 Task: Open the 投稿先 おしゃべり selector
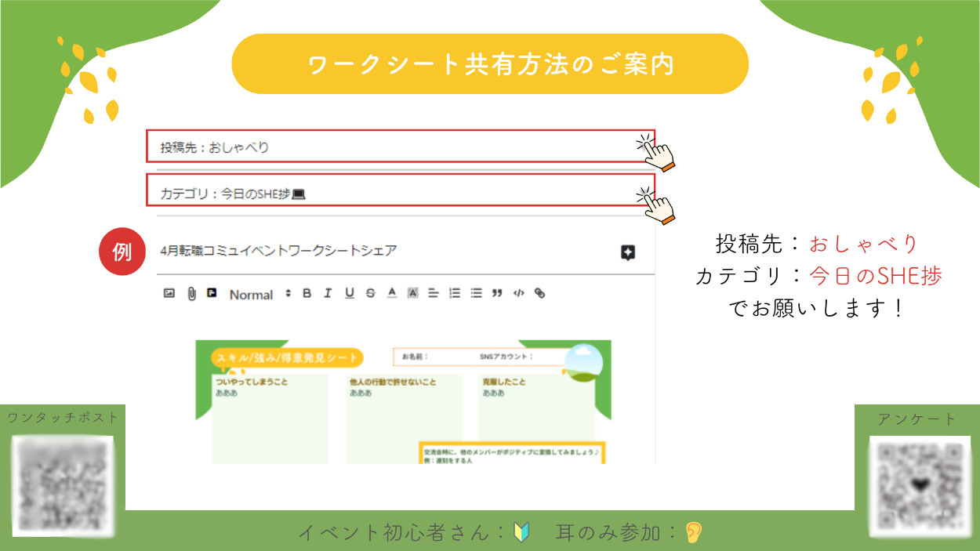[x=400, y=147]
